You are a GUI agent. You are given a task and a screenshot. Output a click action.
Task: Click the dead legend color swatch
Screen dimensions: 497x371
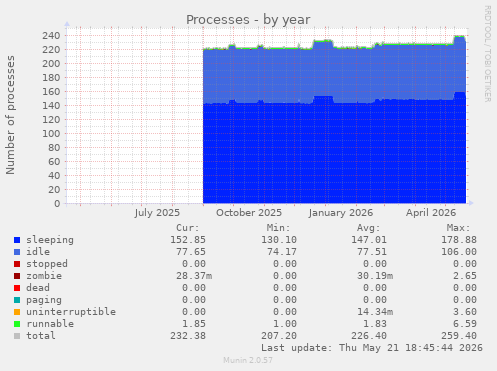click(17, 288)
